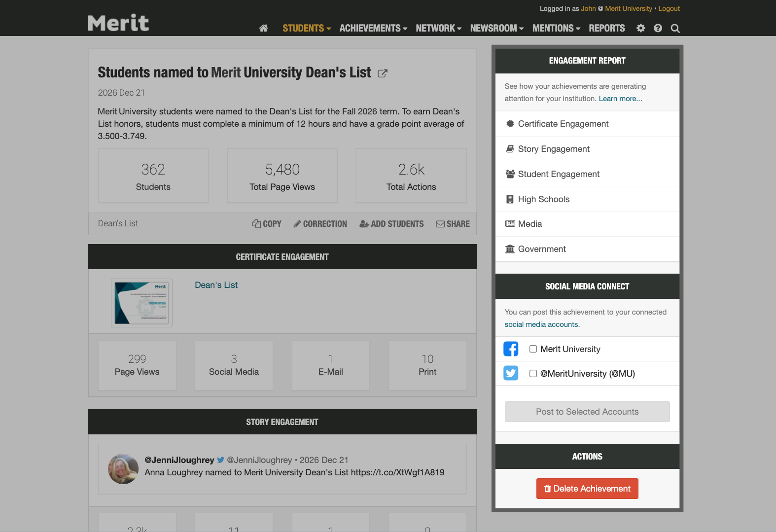Click the Facebook icon in Social Media Connect
The height and width of the screenshot is (532, 776).
511,349
